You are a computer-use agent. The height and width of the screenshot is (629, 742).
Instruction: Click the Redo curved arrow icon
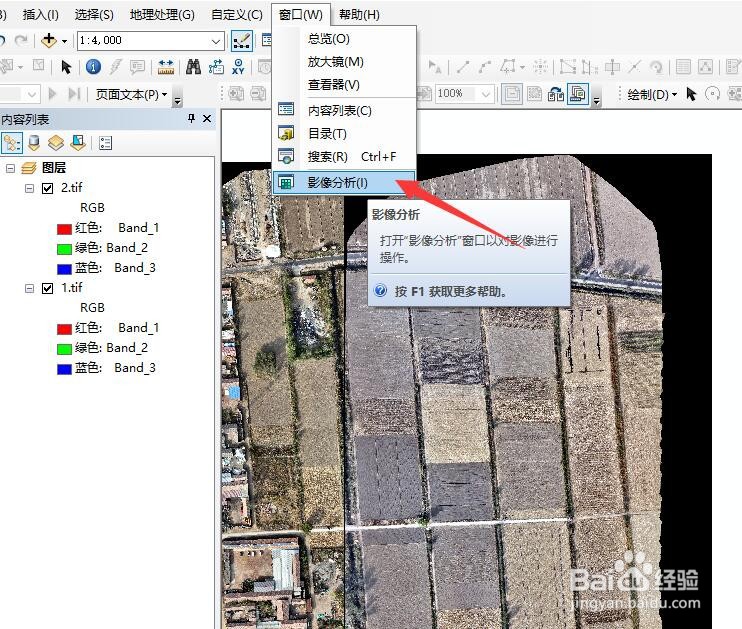pyautogui.click(x=20, y=41)
